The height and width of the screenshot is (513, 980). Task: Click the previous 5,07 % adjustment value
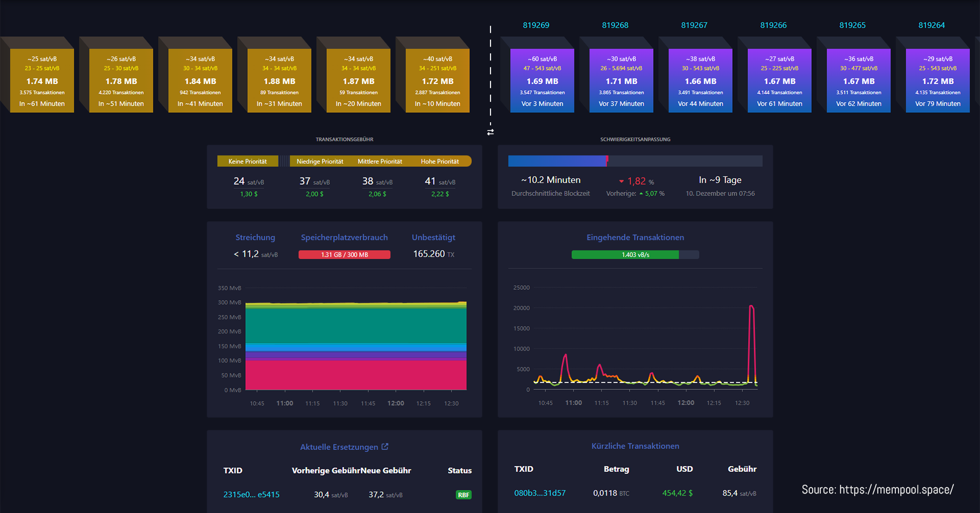click(652, 193)
